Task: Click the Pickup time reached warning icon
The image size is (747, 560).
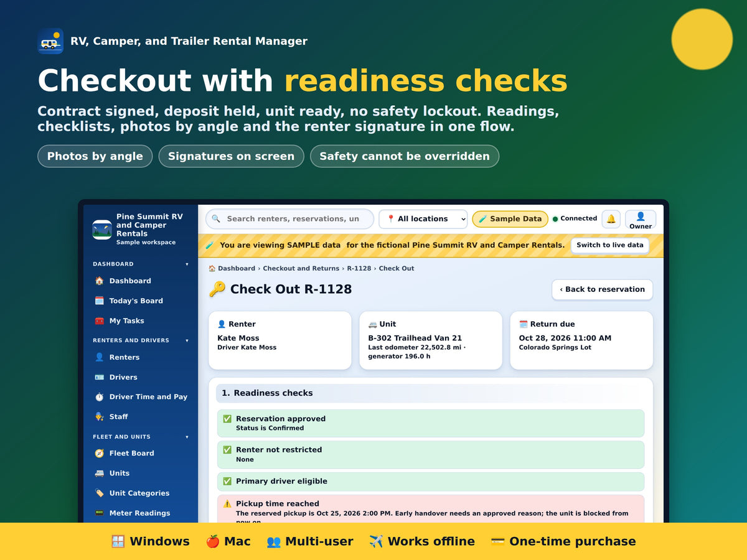Action: tap(227, 504)
